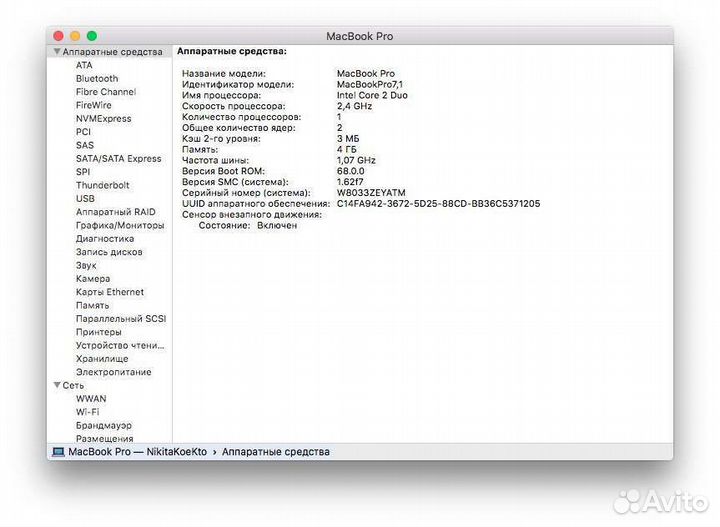Select Камера in the sidebar
The width and height of the screenshot is (720, 527).
point(93,279)
